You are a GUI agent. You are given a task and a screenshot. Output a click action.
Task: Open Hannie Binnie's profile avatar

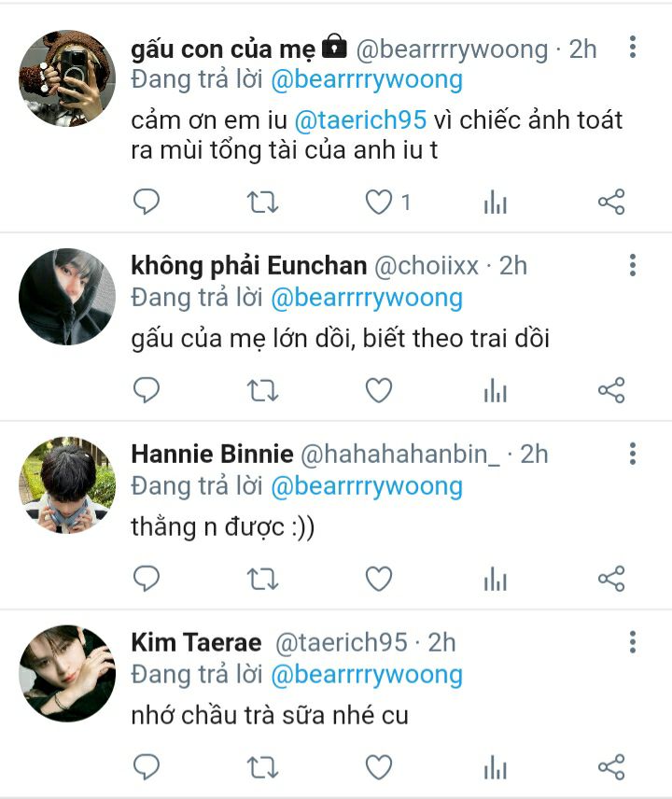coord(67,484)
